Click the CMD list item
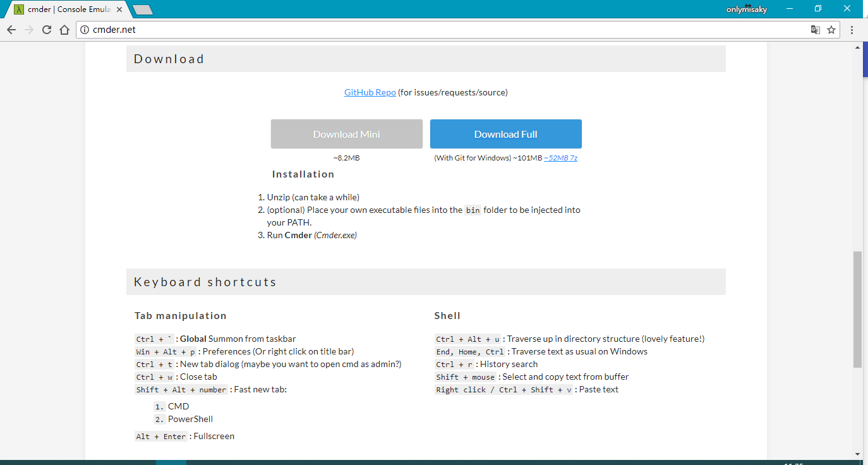The width and height of the screenshot is (868, 465). pos(178,406)
